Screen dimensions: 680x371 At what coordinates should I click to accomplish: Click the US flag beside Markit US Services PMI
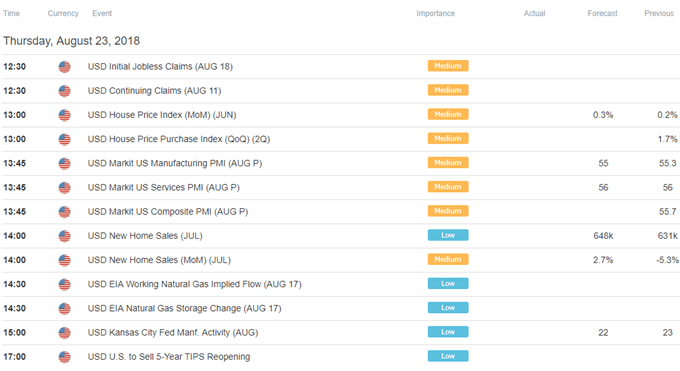pyautogui.click(x=65, y=188)
